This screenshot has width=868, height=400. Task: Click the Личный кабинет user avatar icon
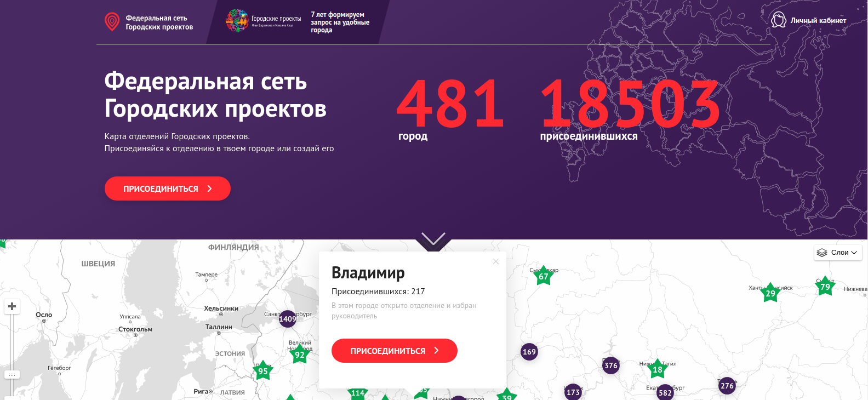click(778, 20)
